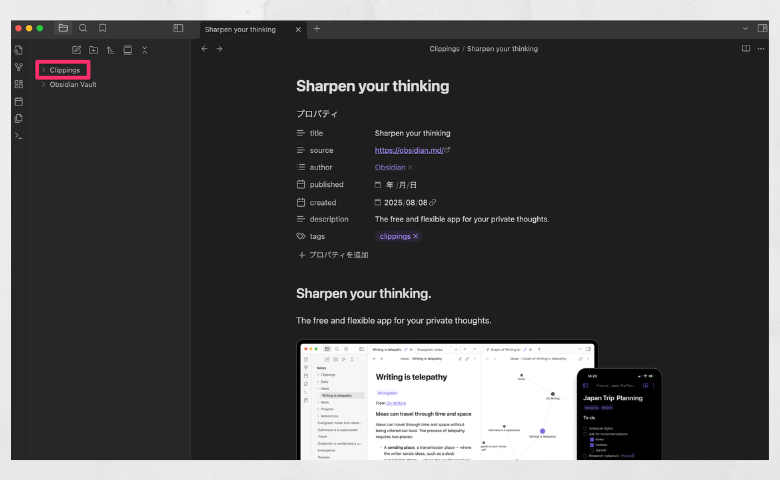Remove the clippings tag

click(x=415, y=236)
